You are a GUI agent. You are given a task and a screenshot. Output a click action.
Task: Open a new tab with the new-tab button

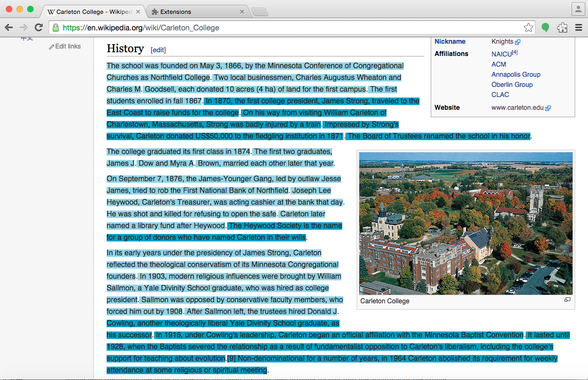[x=259, y=12]
